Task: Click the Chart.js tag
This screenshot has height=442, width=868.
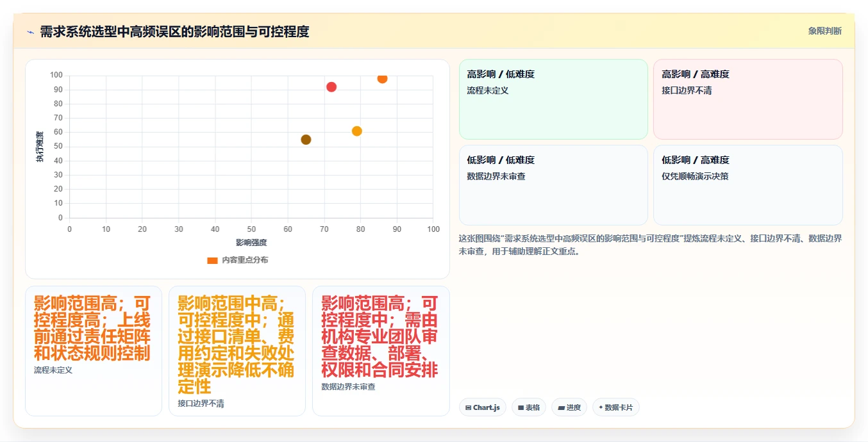Action: click(x=483, y=407)
